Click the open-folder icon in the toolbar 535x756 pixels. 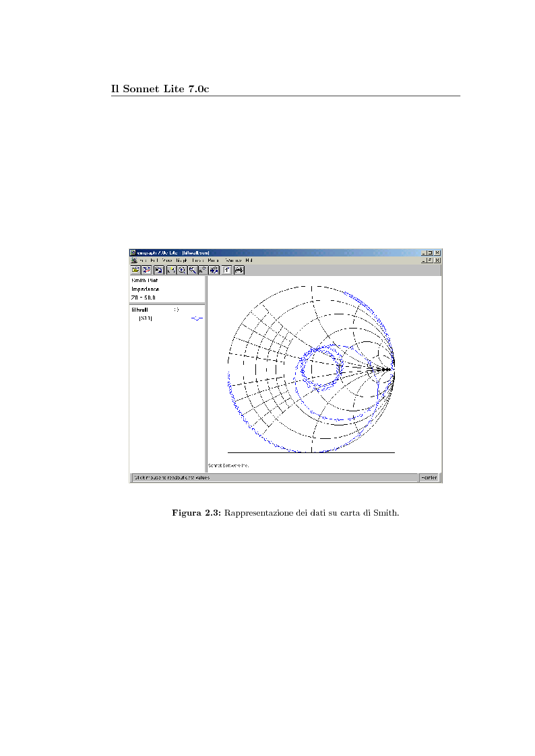[x=135, y=270]
